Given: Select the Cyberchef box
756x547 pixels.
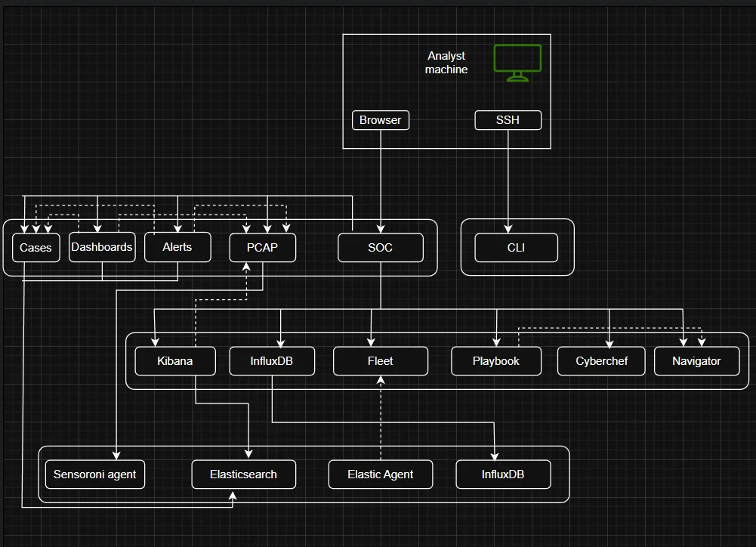Looking at the screenshot, I should pos(601,361).
